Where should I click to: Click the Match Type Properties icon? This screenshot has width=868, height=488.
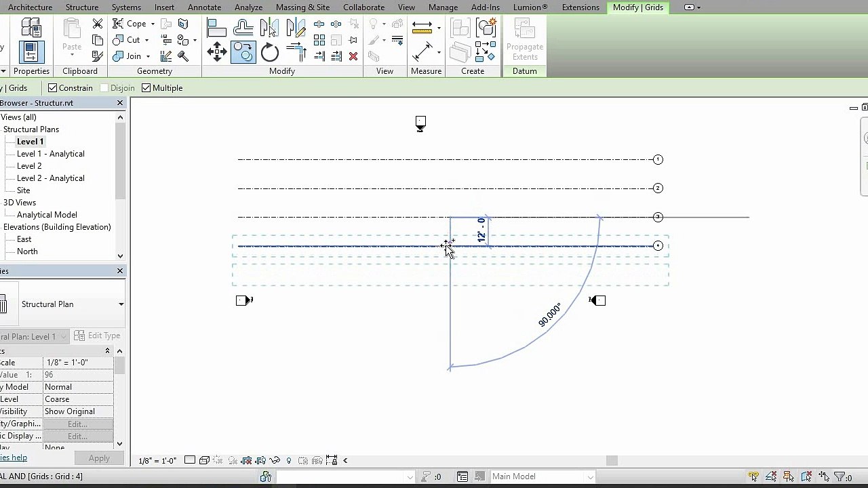click(x=98, y=56)
